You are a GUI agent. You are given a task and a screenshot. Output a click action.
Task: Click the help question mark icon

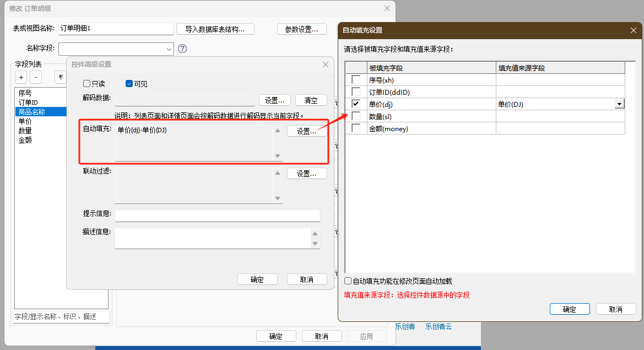182,49
